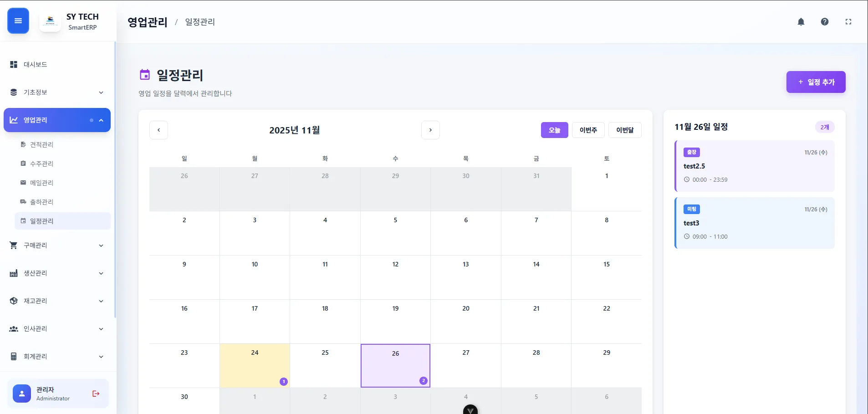
Task: Open 견적관리 submenu item
Action: point(63,144)
